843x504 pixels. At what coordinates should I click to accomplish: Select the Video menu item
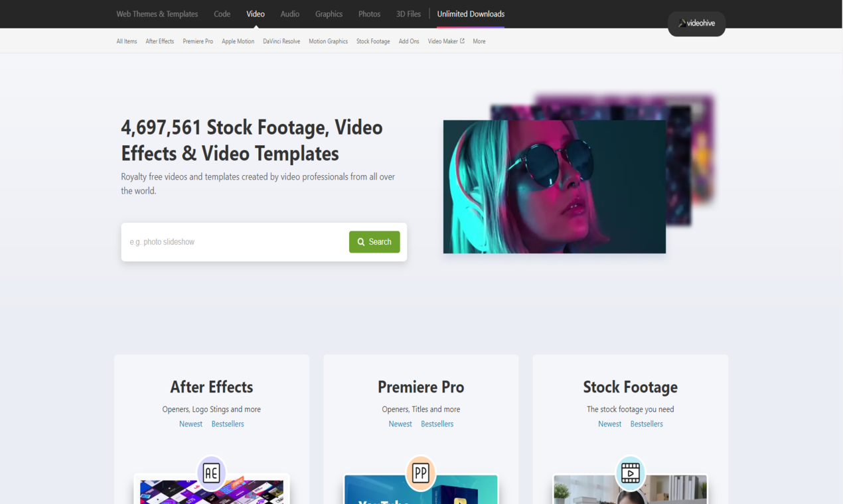pyautogui.click(x=256, y=14)
